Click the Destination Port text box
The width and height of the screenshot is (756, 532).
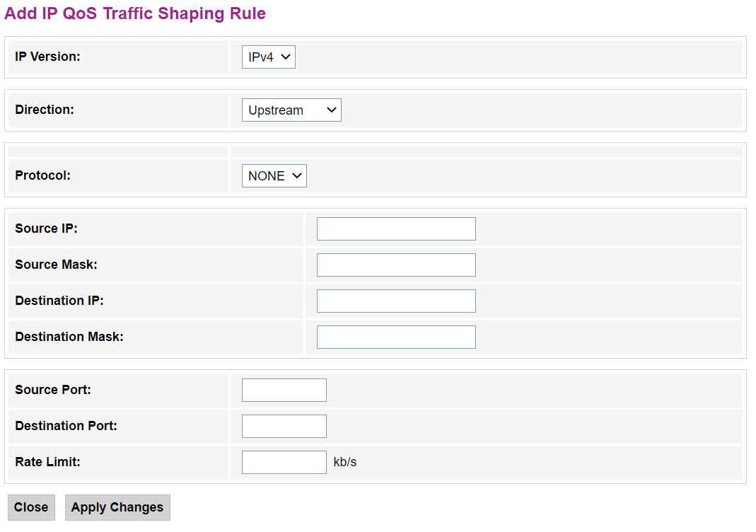click(x=284, y=427)
